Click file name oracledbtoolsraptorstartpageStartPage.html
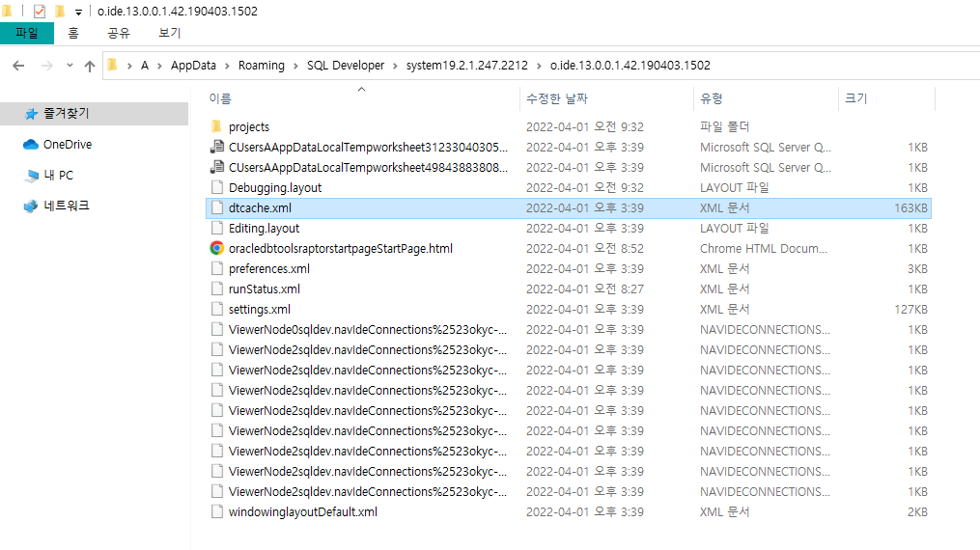This screenshot has width=980, height=550. coord(341,249)
